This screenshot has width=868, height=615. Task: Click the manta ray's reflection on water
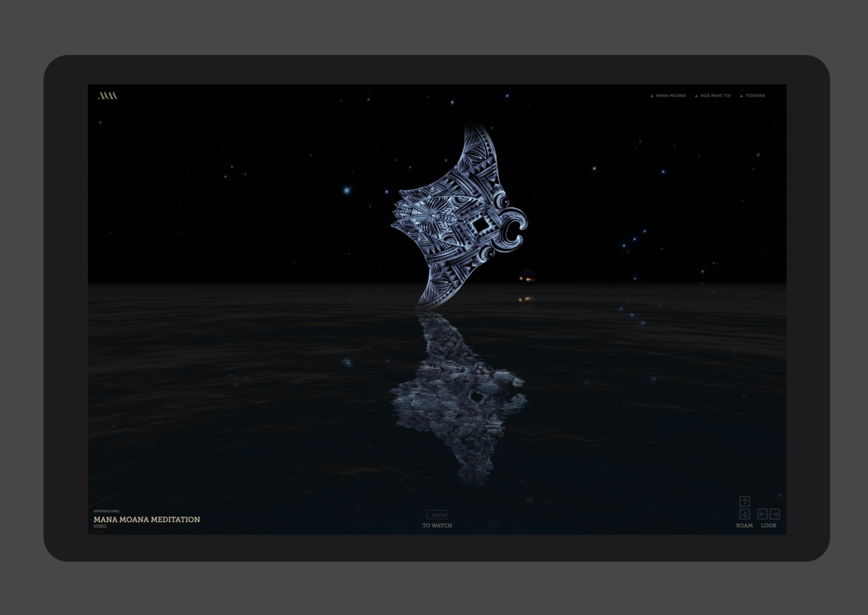458,395
